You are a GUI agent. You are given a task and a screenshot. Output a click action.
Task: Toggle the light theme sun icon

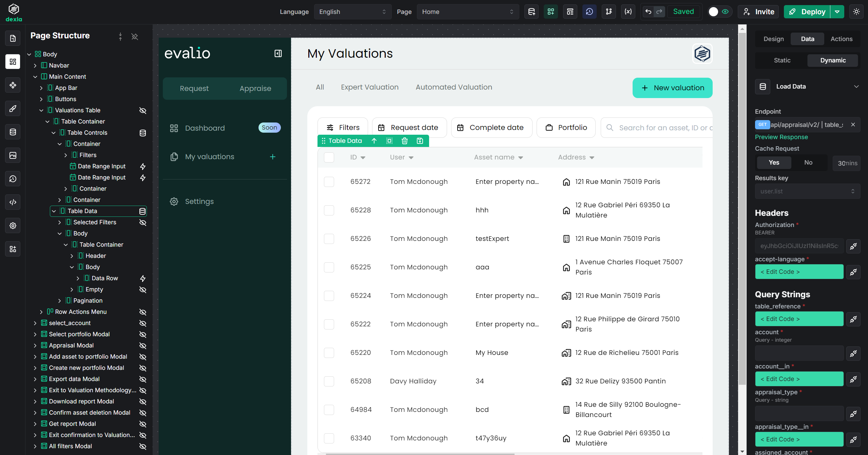click(x=856, y=12)
